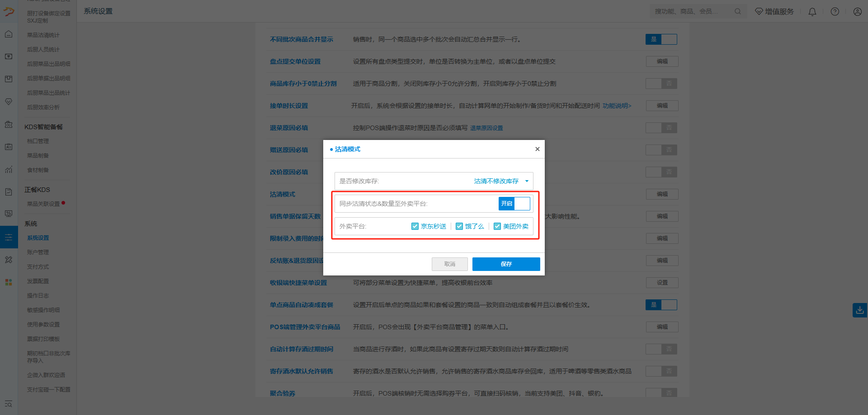Uncheck the 美团外卖 checkbox

tap(497, 226)
